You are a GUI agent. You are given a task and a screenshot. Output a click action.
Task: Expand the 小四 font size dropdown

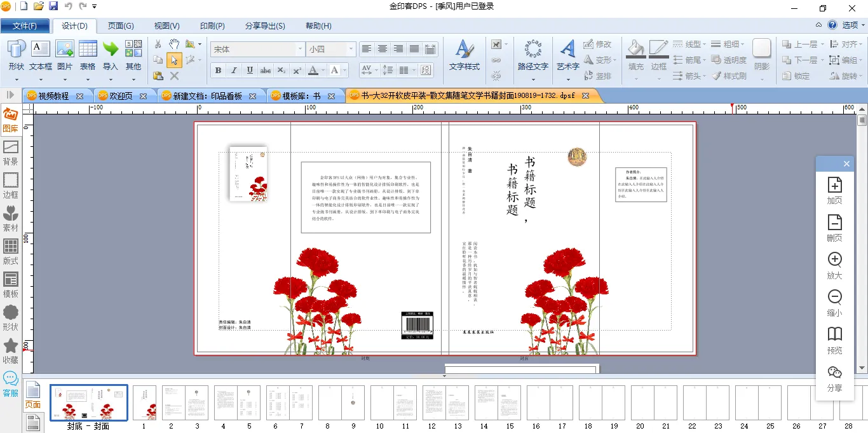(350, 49)
